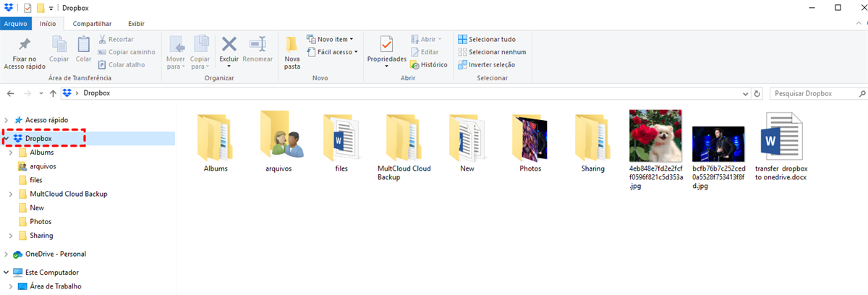Click the refresh button
Screen dimensions: 868x295
[757, 93]
